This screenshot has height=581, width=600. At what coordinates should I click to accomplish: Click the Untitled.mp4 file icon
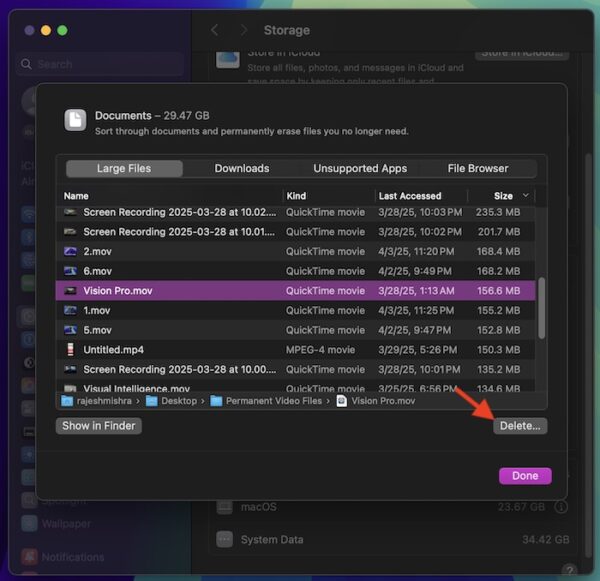(x=70, y=350)
